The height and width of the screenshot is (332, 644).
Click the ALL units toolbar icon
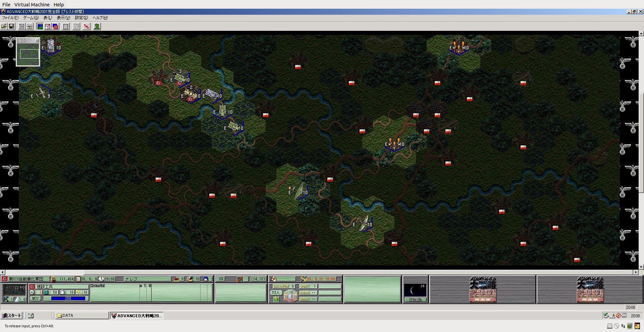tap(76, 26)
